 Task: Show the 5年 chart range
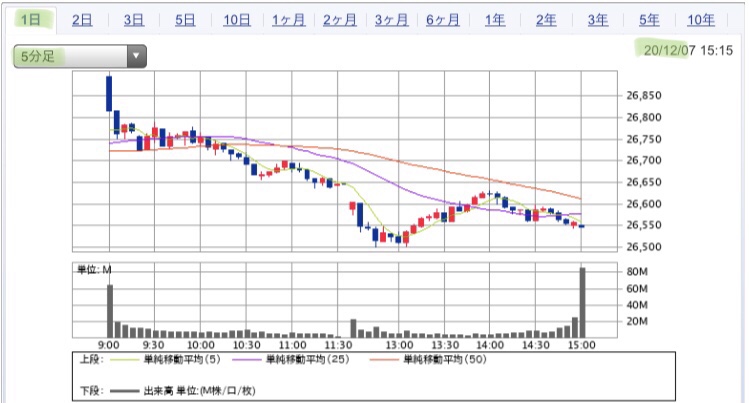(x=649, y=20)
